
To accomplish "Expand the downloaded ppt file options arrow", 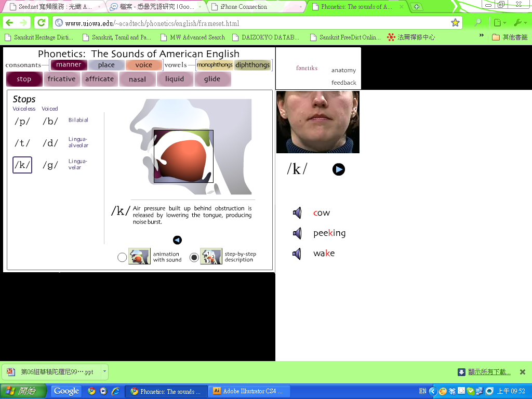I will tap(104, 371).
